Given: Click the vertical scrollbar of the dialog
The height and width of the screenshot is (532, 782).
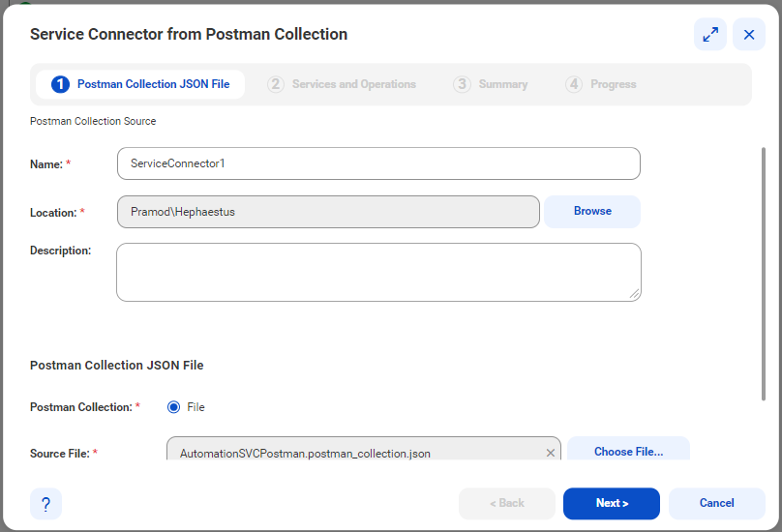Looking at the screenshot, I should click(763, 274).
